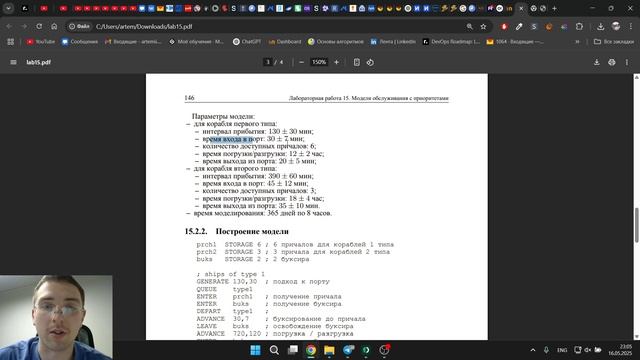
Task: Open the 1064 Входящие mail bookmark
Action: click(x=515, y=42)
